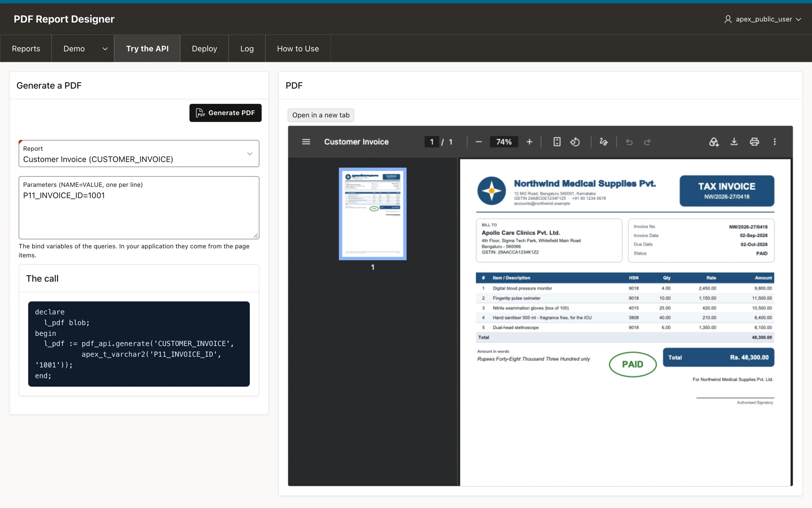812x508 pixels.
Task: Click the PDF Report Designer title
Action: 64,19
